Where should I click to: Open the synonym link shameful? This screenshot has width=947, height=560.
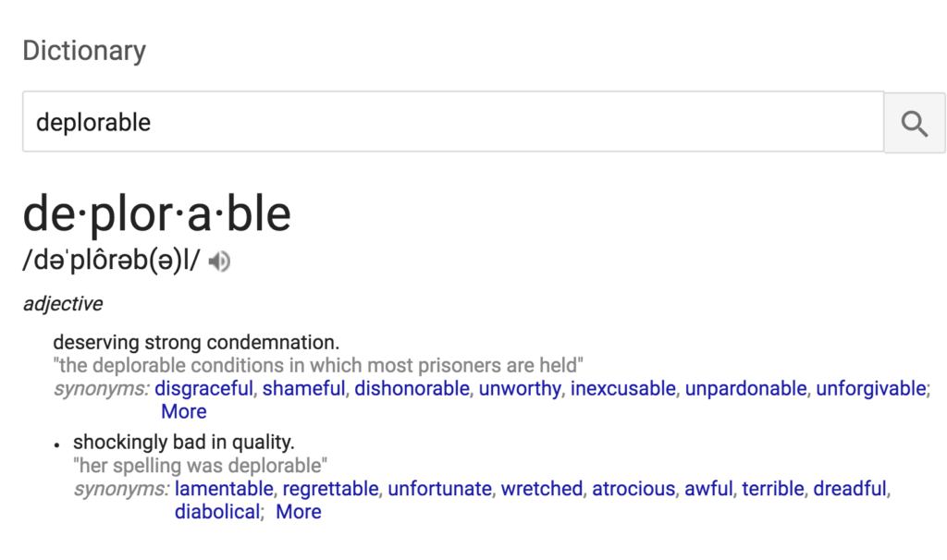pos(303,389)
